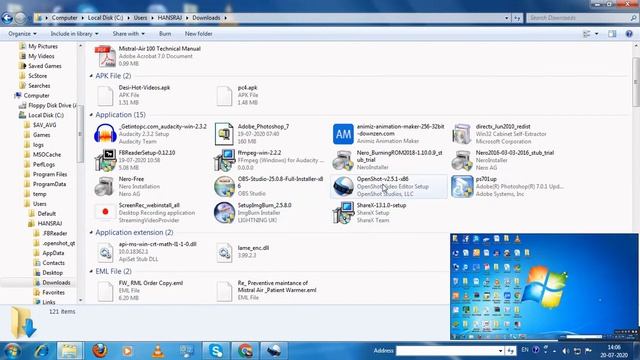Select Saved Games in navigation pane
Screen dimensions: 640x360
(x=45, y=66)
